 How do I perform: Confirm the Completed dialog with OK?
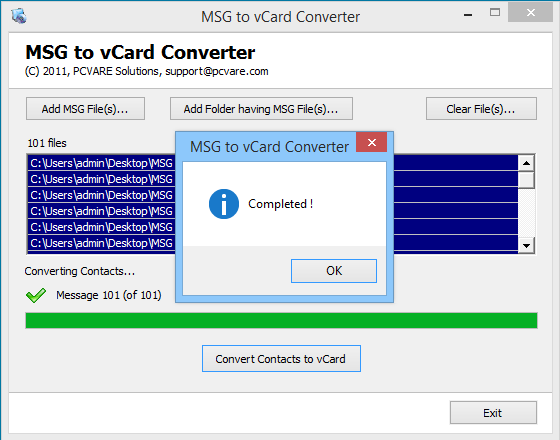pos(334,271)
